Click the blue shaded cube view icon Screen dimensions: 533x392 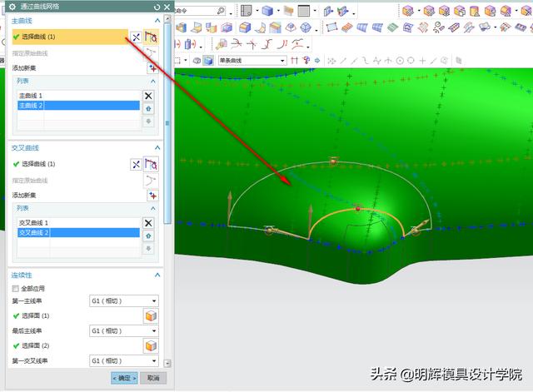pos(268,11)
